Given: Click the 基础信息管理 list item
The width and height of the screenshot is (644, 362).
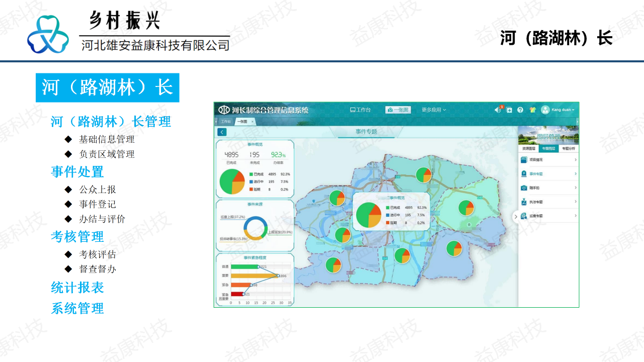Looking at the screenshot, I should [x=107, y=139].
